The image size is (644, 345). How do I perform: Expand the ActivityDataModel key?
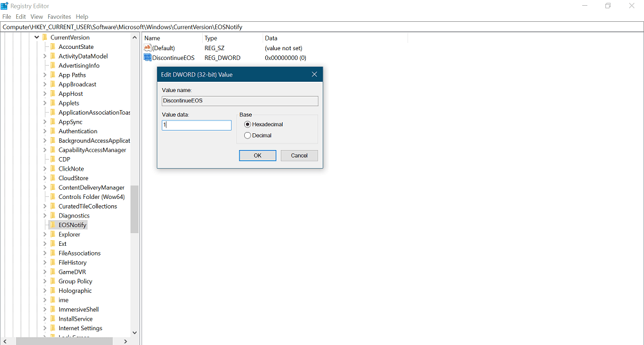(45, 56)
